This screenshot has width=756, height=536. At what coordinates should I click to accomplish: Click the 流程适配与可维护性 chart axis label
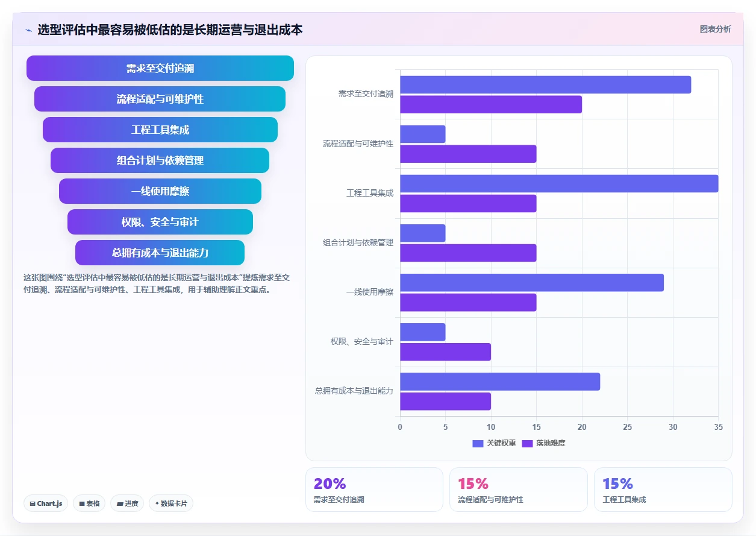[358, 143]
